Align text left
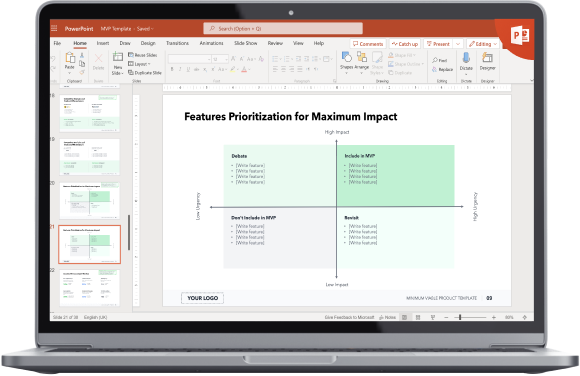 coord(275,69)
